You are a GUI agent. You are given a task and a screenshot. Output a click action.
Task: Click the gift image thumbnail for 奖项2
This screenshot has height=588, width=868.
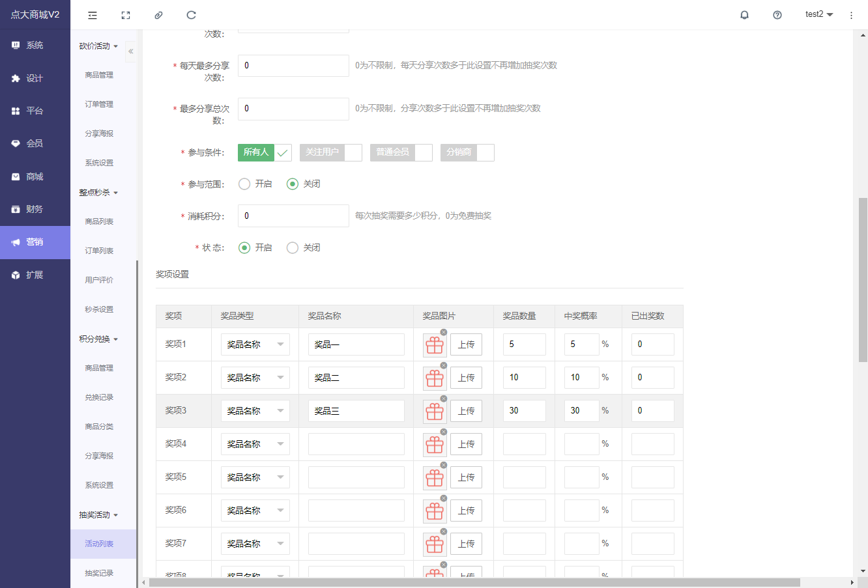click(x=435, y=378)
